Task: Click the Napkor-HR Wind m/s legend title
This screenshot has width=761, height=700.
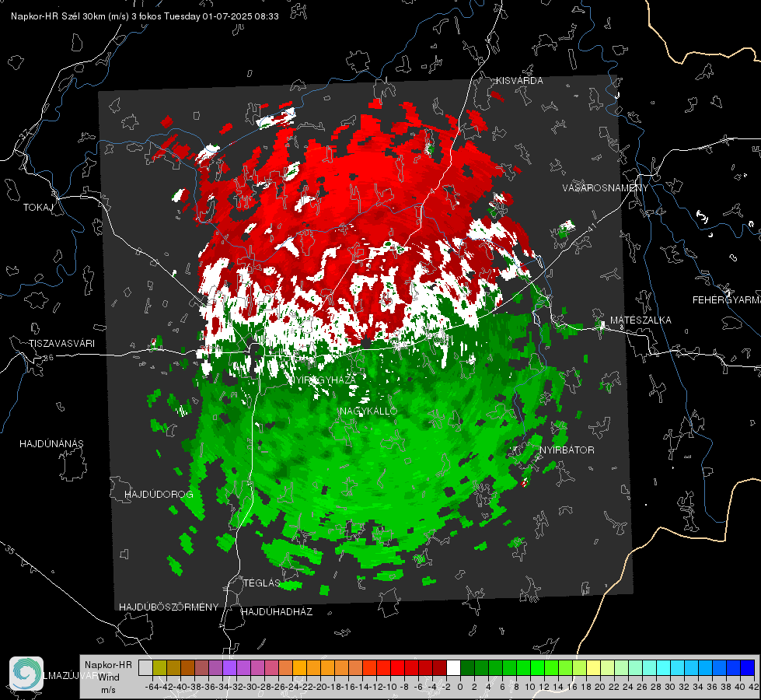Action: tap(108, 677)
